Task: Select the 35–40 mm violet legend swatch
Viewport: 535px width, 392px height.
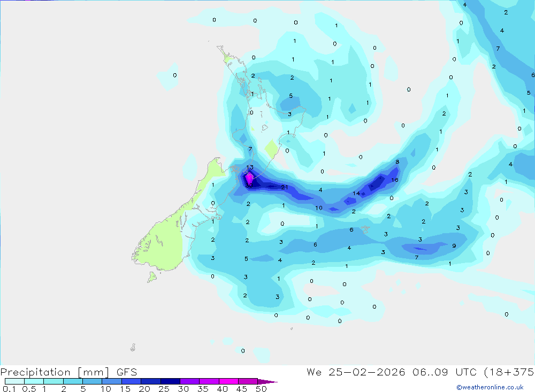Action: tap(209, 381)
